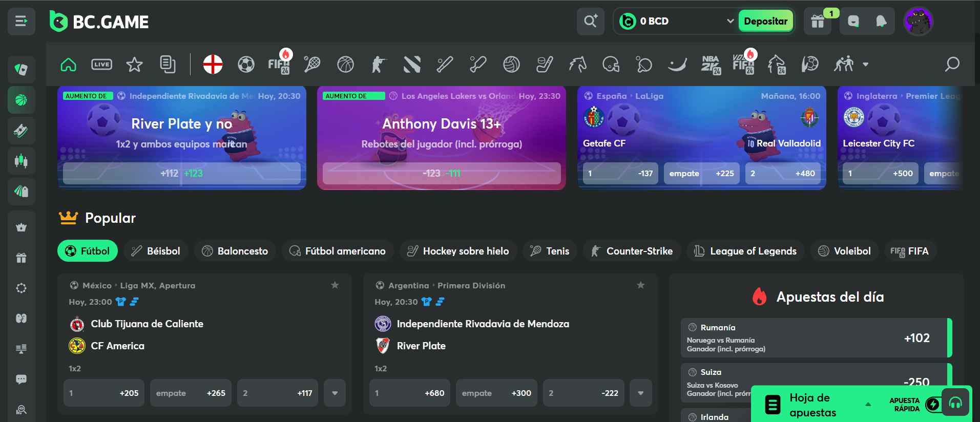Toggle the Apuesta Rápida quick bet switch
This screenshot has height=422, width=980.
(x=934, y=405)
